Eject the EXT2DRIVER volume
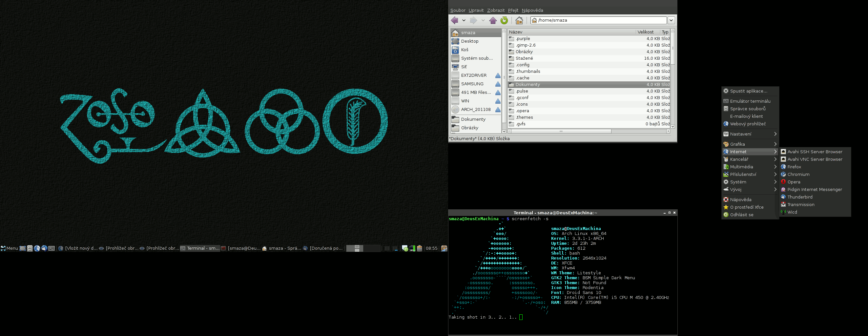This screenshot has width=868, height=336. click(498, 75)
